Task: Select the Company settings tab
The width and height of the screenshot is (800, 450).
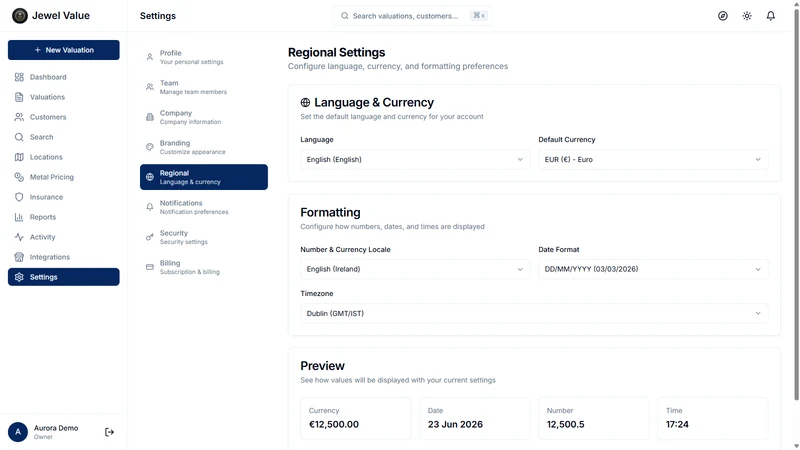Action: coord(204,117)
